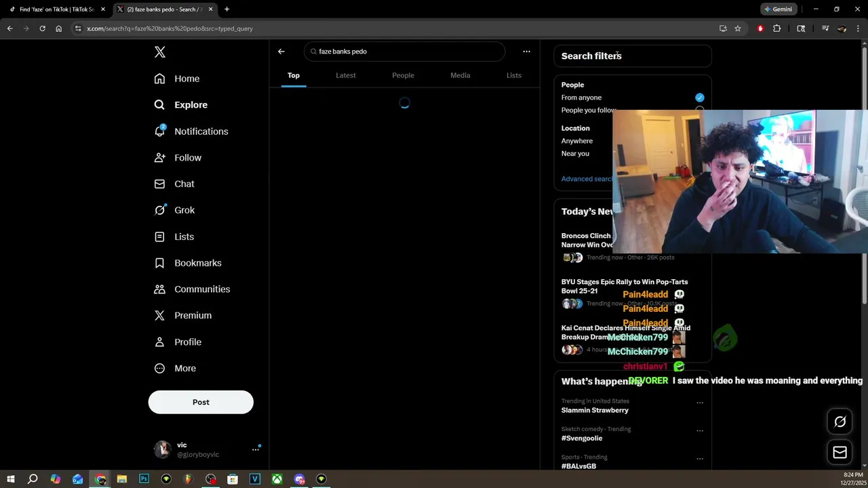Screen dimensions: 868x488
Task: Click the install app icon in address bar
Action: coord(723,28)
